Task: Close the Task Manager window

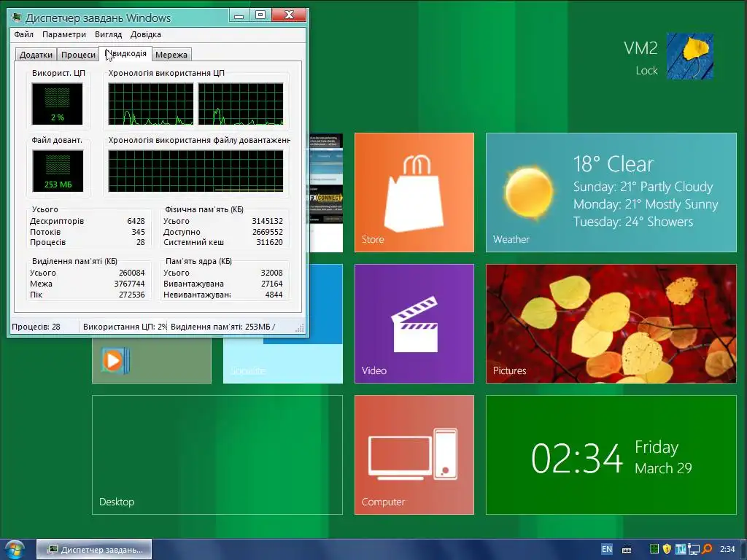Action: pyautogui.click(x=289, y=16)
